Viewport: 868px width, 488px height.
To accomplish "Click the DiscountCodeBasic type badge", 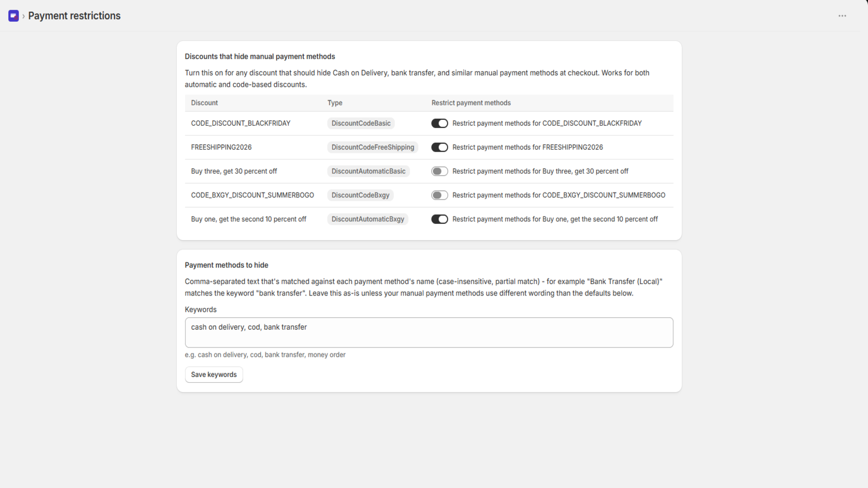I will 361,124.
